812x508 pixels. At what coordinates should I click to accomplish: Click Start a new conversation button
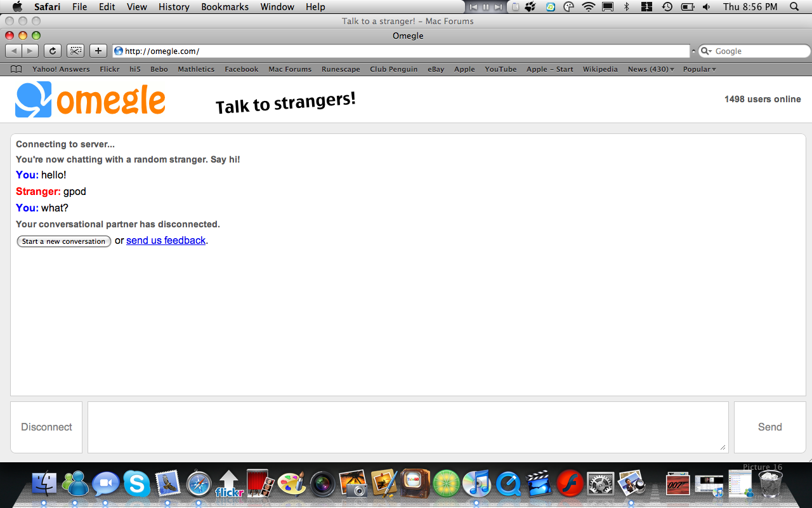pyautogui.click(x=64, y=241)
